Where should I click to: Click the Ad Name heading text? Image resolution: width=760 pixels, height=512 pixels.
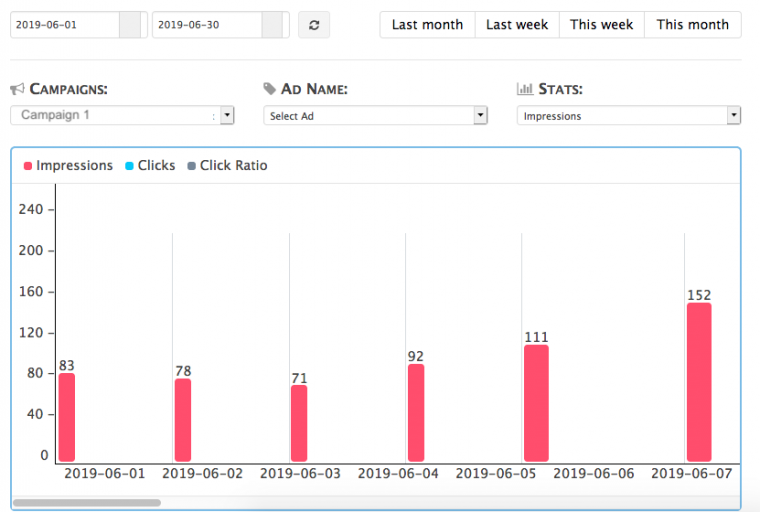(314, 89)
